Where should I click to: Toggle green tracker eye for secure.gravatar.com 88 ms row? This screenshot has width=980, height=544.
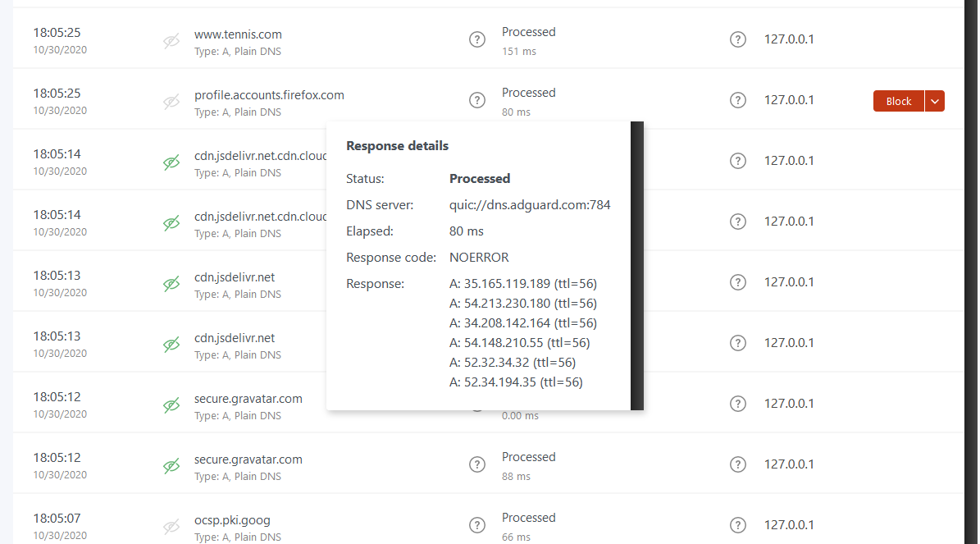[171, 466]
